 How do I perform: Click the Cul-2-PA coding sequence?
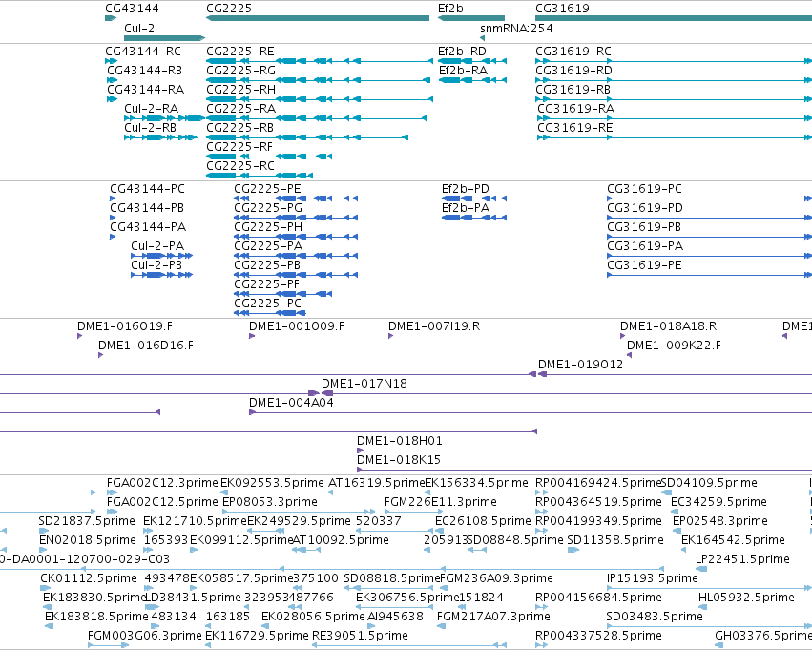pos(161,256)
